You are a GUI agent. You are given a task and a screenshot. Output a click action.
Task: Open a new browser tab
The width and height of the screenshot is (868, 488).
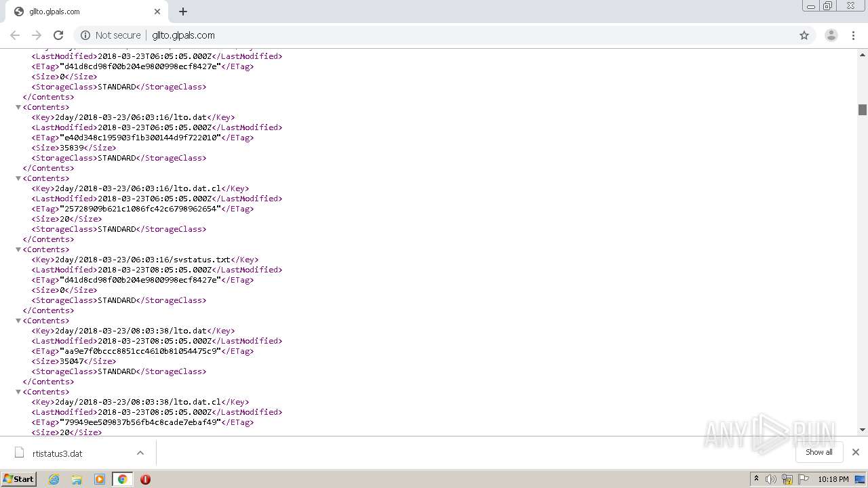tap(183, 12)
